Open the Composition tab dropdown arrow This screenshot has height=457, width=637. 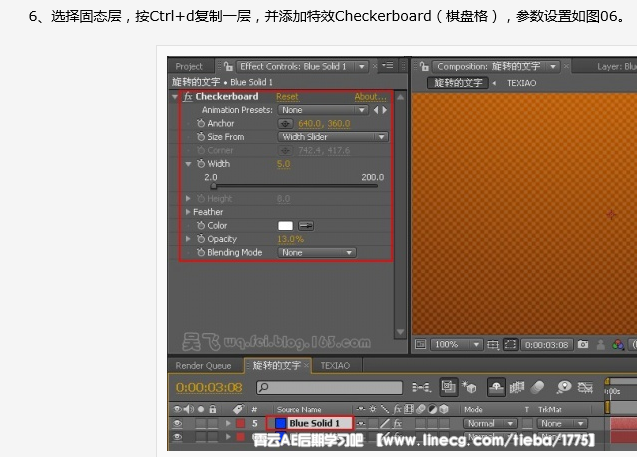tap(552, 66)
